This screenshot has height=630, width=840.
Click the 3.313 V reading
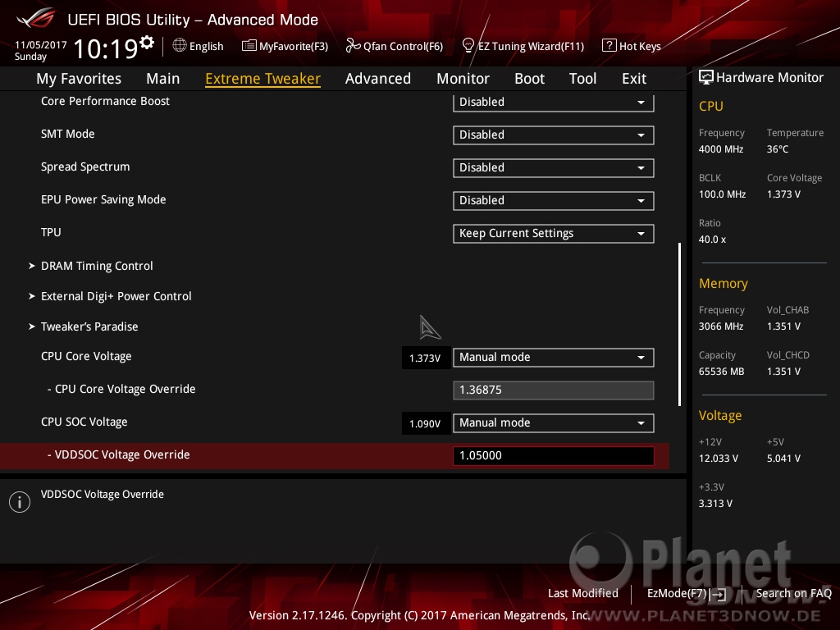(715, 504)
